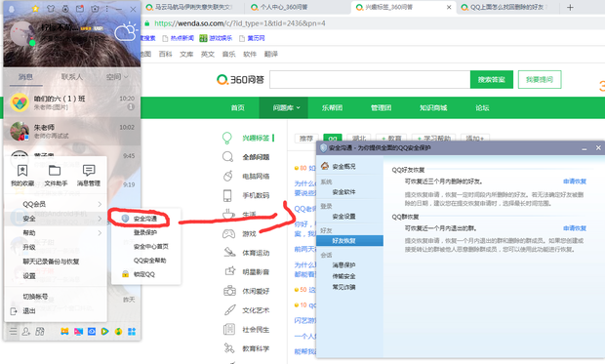Image resolution: width=605 pixels, height=364 pixels.
Task: Click the add friend icon in QQ bottom bar
Action: tap(26, 331)
